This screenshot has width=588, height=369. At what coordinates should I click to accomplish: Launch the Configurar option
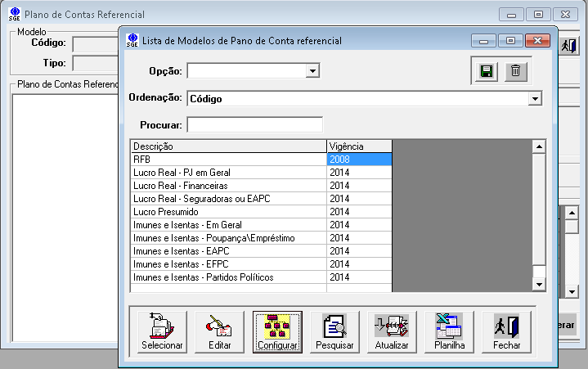[x=277, y=332]
